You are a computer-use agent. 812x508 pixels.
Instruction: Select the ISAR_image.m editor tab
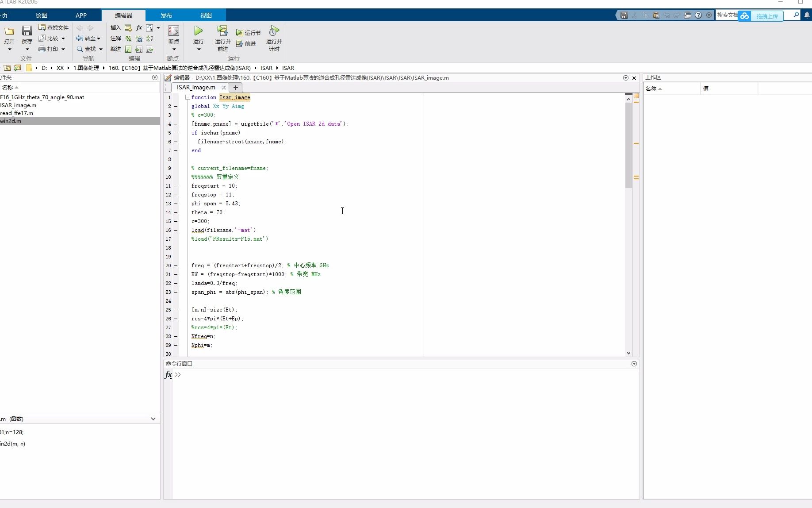click(196, 88)
